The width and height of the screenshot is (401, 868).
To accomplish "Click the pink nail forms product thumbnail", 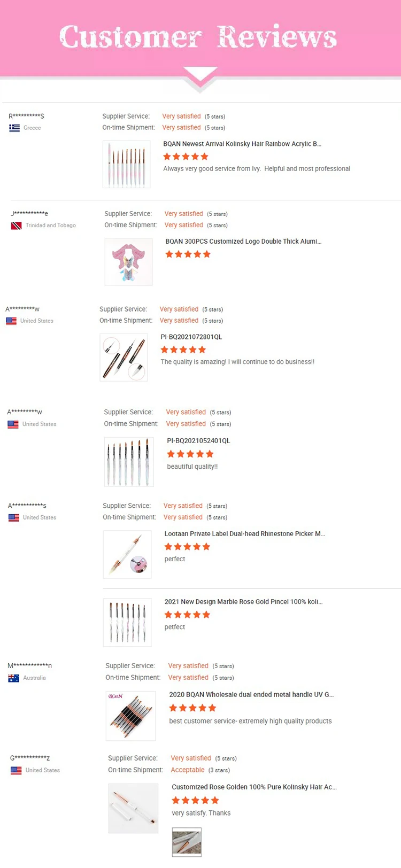I will point(128,261).
